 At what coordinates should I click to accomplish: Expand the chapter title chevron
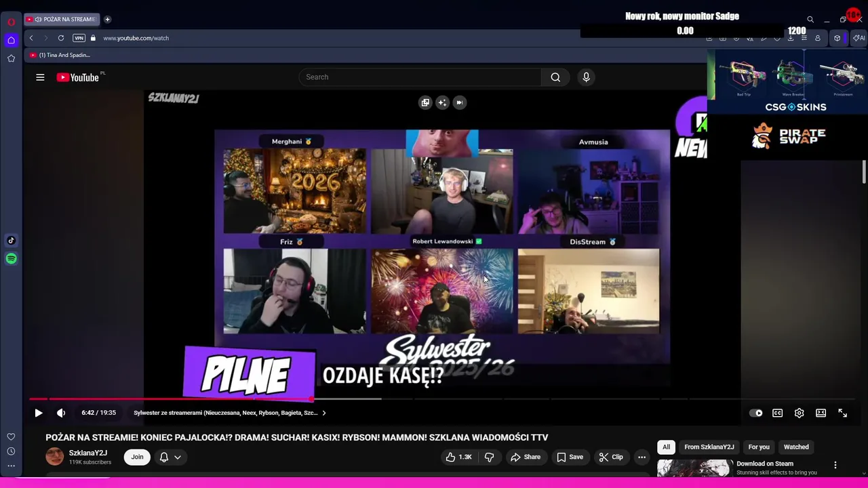324,413
